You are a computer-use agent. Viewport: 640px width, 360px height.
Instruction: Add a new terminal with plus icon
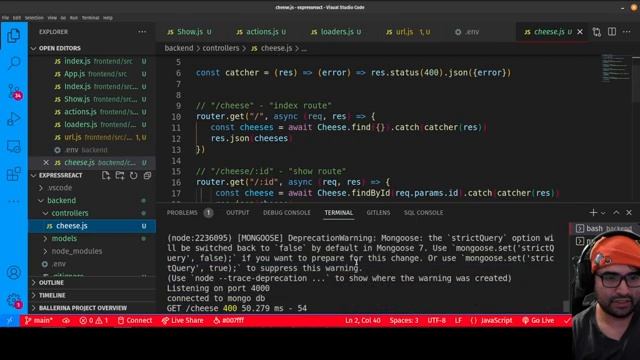593,213
